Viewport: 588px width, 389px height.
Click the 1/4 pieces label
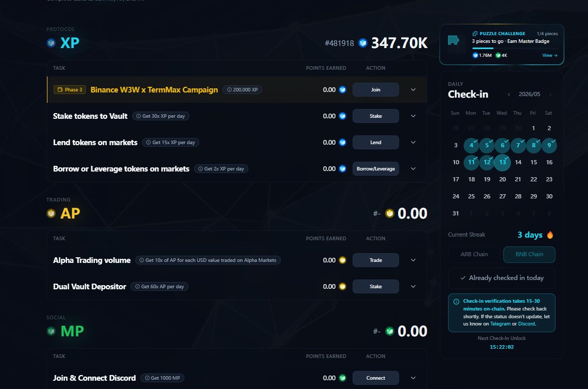547,34
